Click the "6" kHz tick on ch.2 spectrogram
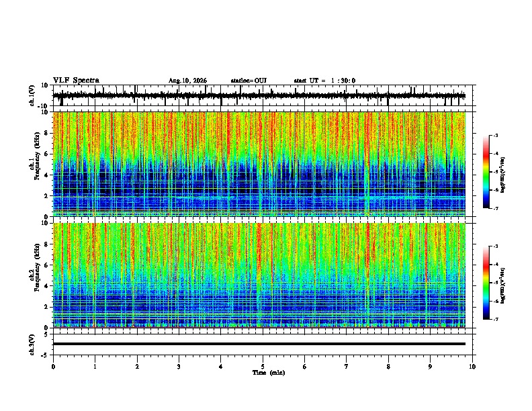 pyautogui.click(x=46, y=265)
